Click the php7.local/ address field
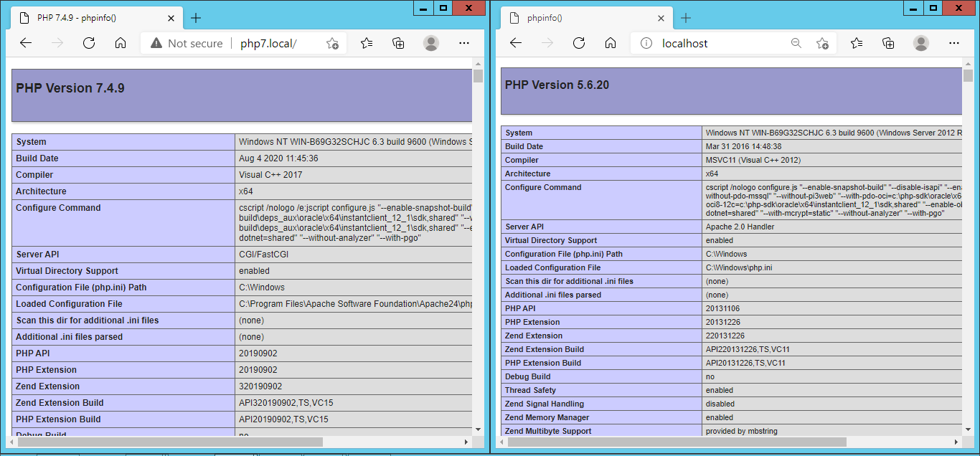The width and height of the screenshot is (980, 456). (268, 44)
